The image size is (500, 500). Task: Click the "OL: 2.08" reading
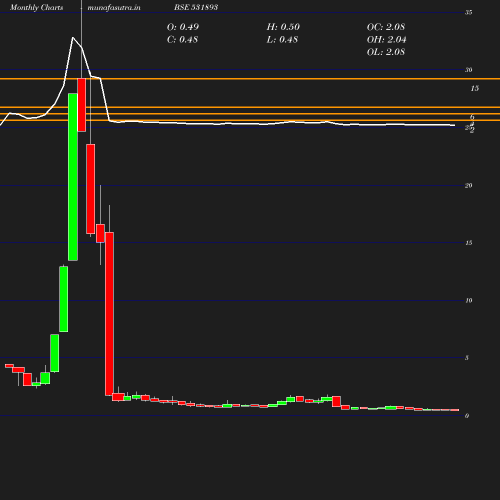point(386,52)
